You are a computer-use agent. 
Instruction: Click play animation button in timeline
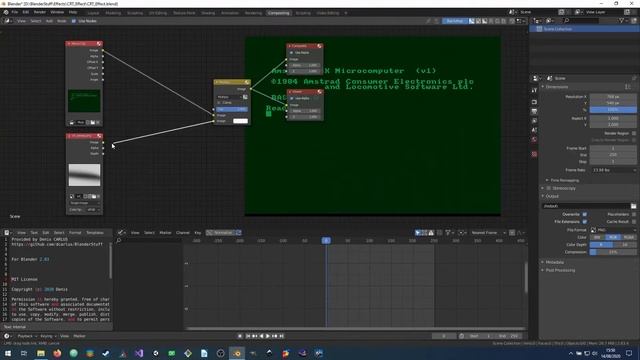pos(268,336)
